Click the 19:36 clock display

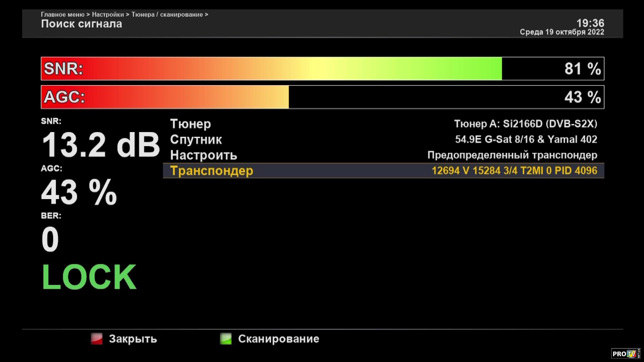(x=590, y=23)
